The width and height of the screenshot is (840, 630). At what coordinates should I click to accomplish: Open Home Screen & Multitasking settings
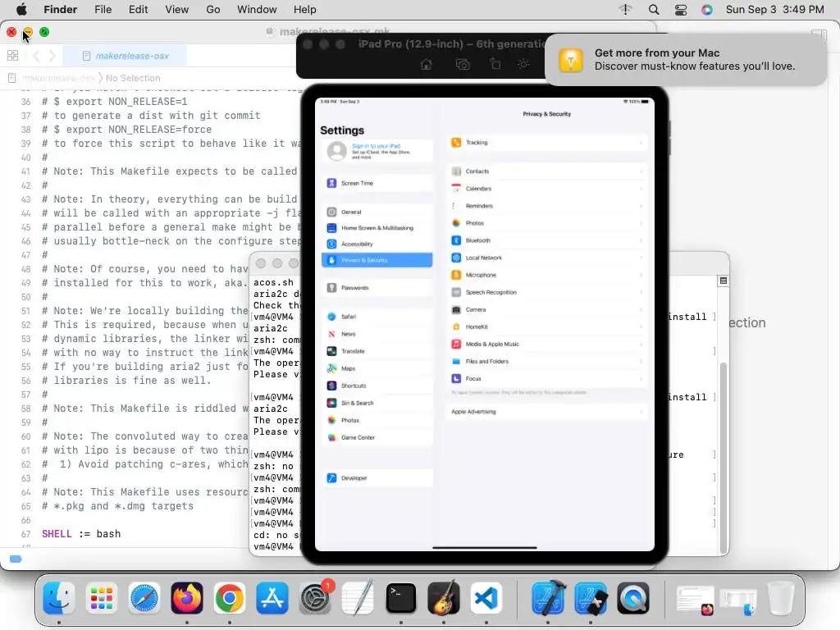(377, 228)
